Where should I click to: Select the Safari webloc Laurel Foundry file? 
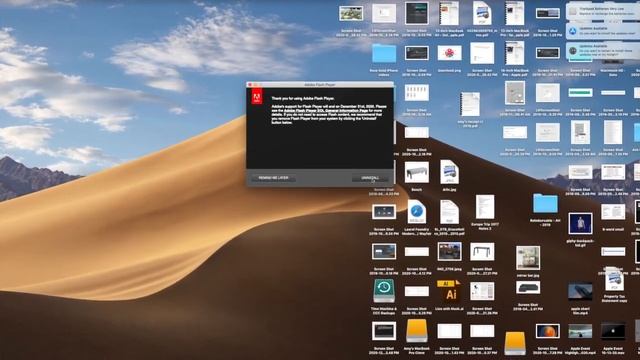(x=416, y=212)
